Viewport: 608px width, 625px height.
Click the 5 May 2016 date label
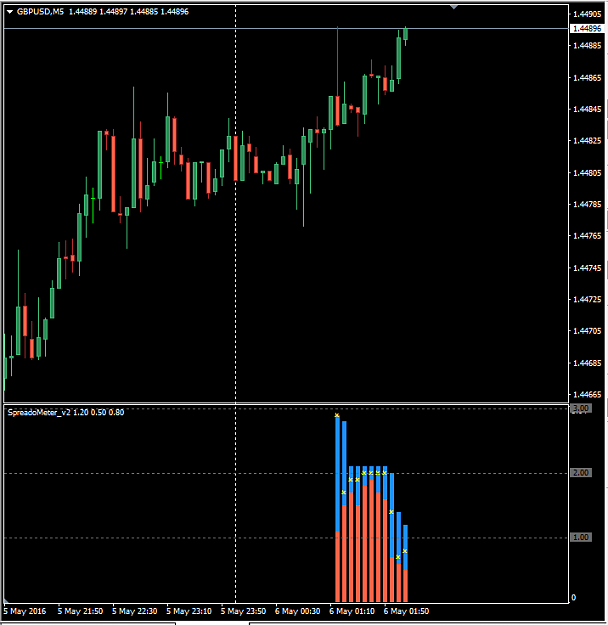[25, 611]
